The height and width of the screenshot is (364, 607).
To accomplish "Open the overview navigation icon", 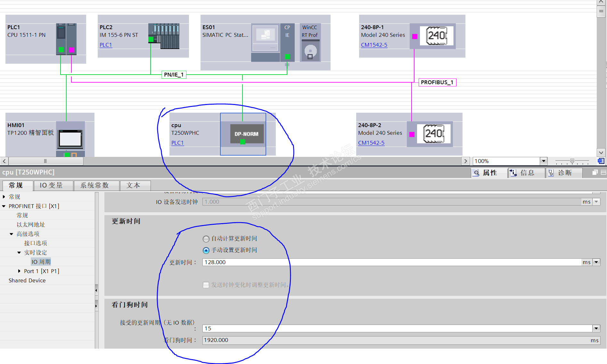I will [x=601, y=161].
